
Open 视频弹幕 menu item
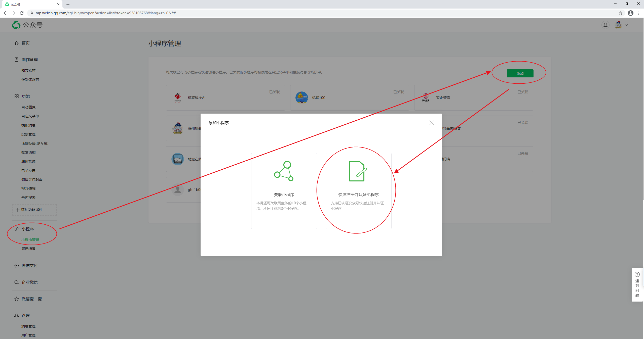coord(28,188)
